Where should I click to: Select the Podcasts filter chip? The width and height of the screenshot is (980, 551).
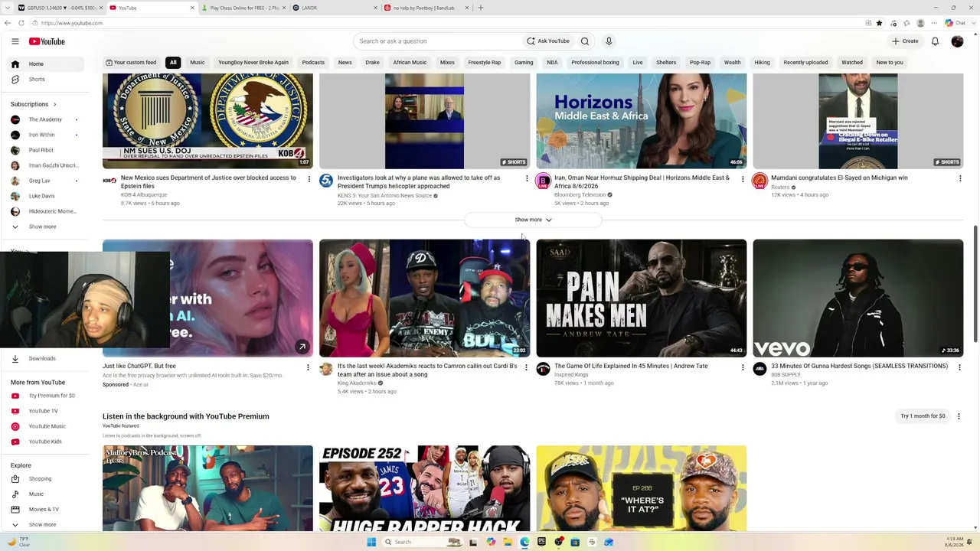(313, 63)
